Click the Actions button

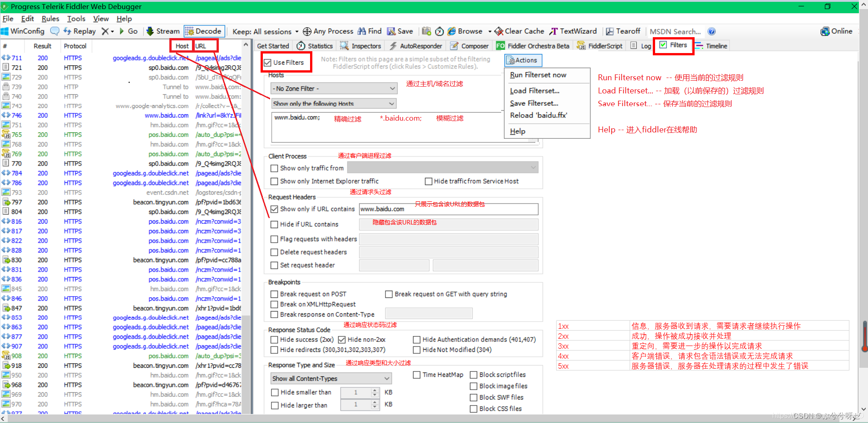pyautogui.click(x=523, y=60)
